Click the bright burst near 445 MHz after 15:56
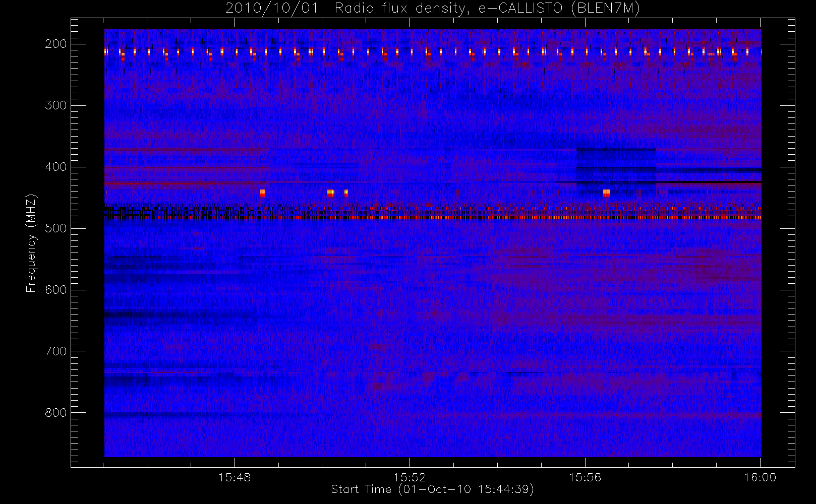This screenshot has width=816, height=504. [607, 193]
